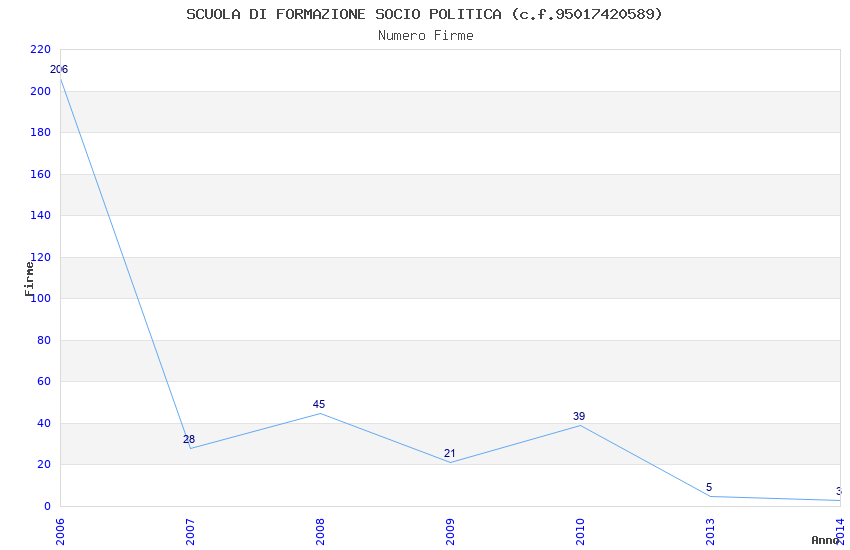850x550 pixels.
Task: Click the y-axis value 140
Action: (41, 215)
